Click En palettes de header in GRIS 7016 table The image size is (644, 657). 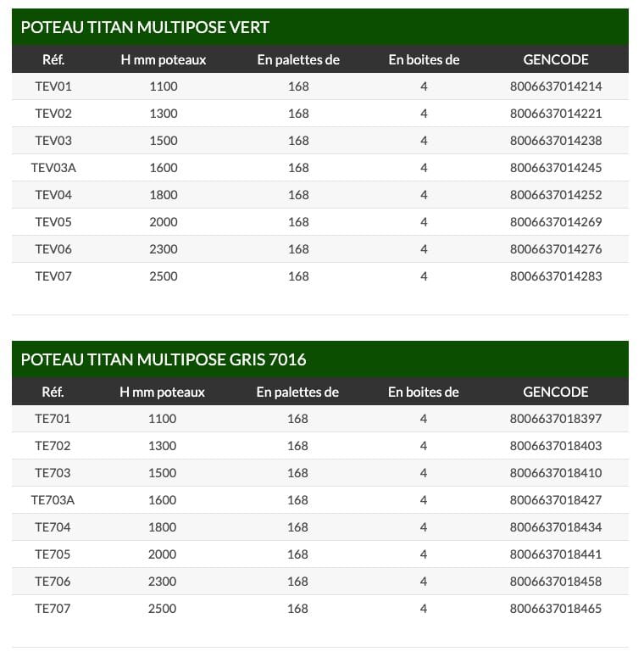coord(297,392)
